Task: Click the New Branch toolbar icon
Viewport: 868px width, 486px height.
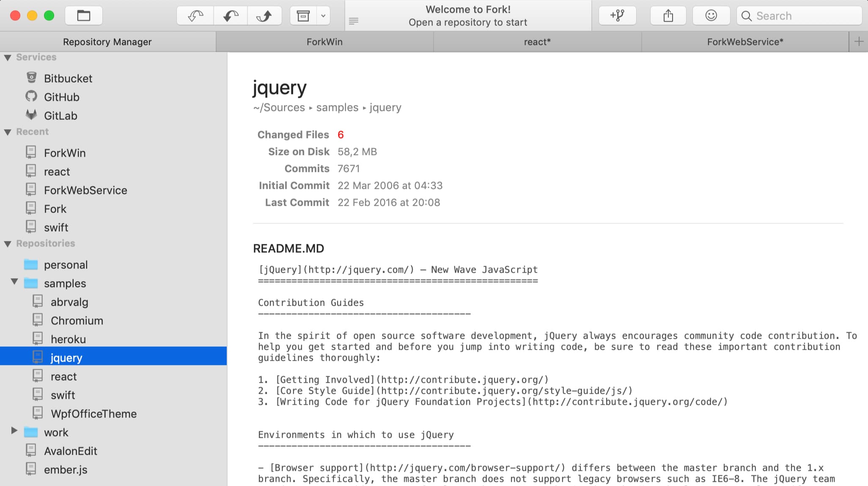Action: pyautogui.click(x=618, y=16)
